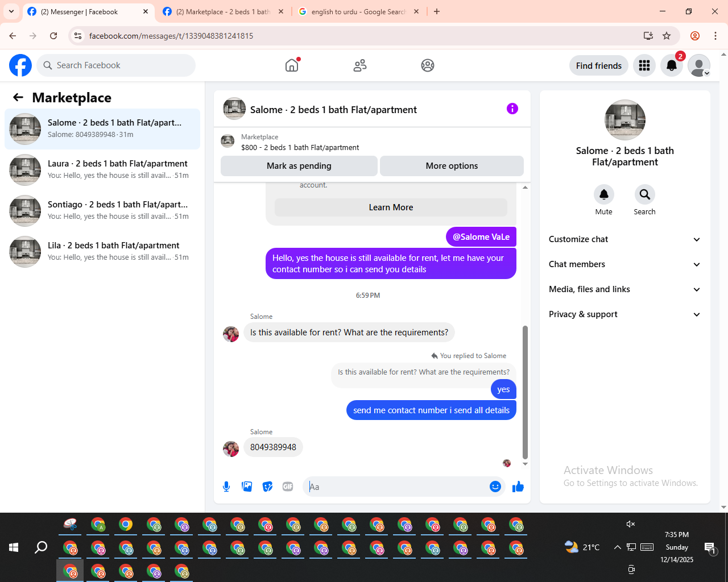Image resolution: width=728 pixels, height=582 pixels.
Task: Open a new browser tab
Action: (x=437, y=11)
